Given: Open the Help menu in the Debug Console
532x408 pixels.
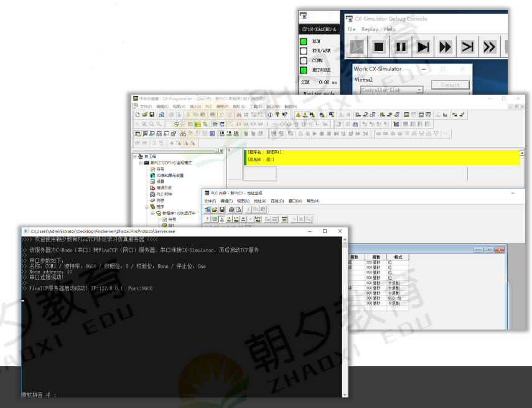Looking at the screenshot, I should pyautogui.click(x=390, y=29).
